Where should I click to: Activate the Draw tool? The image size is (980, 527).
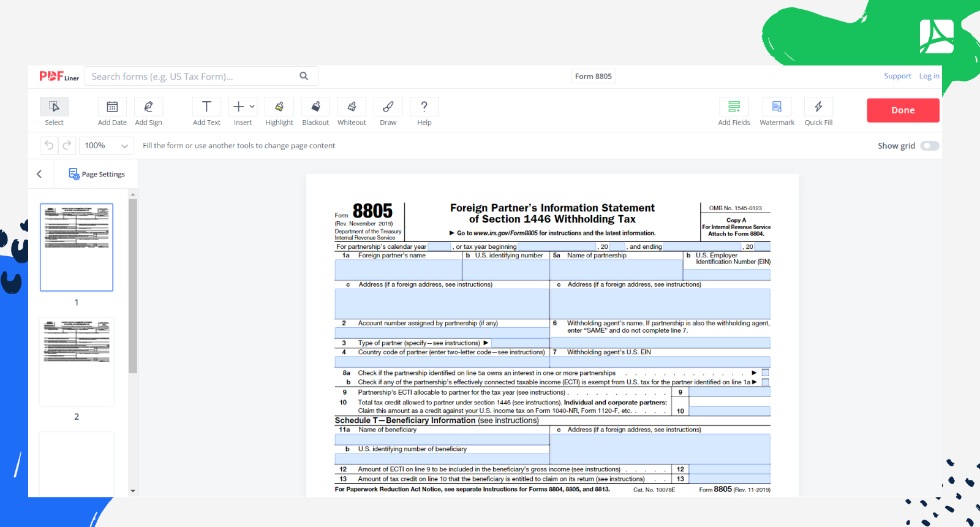(388, 112)
